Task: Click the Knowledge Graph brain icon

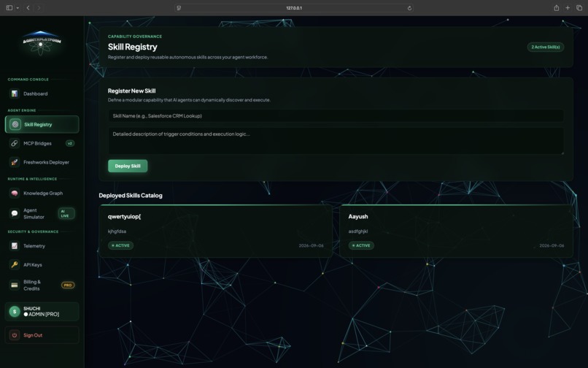Action: point(15,193)
